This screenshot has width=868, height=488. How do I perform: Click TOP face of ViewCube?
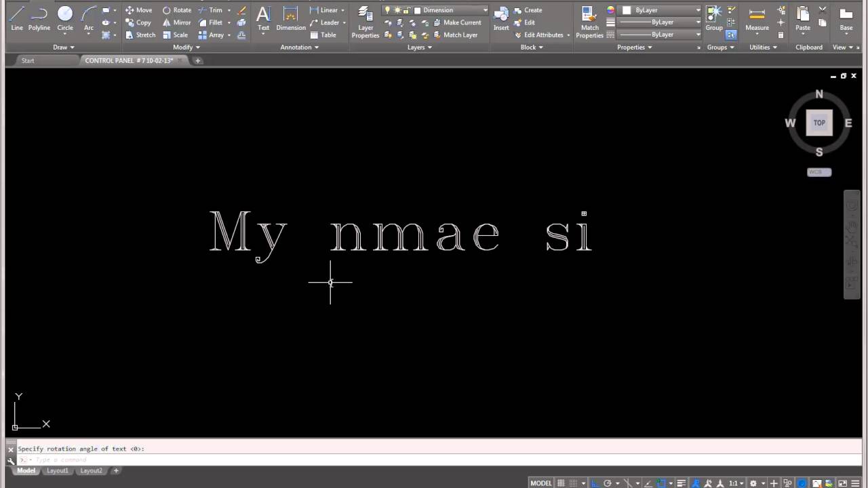coord(819,123)
